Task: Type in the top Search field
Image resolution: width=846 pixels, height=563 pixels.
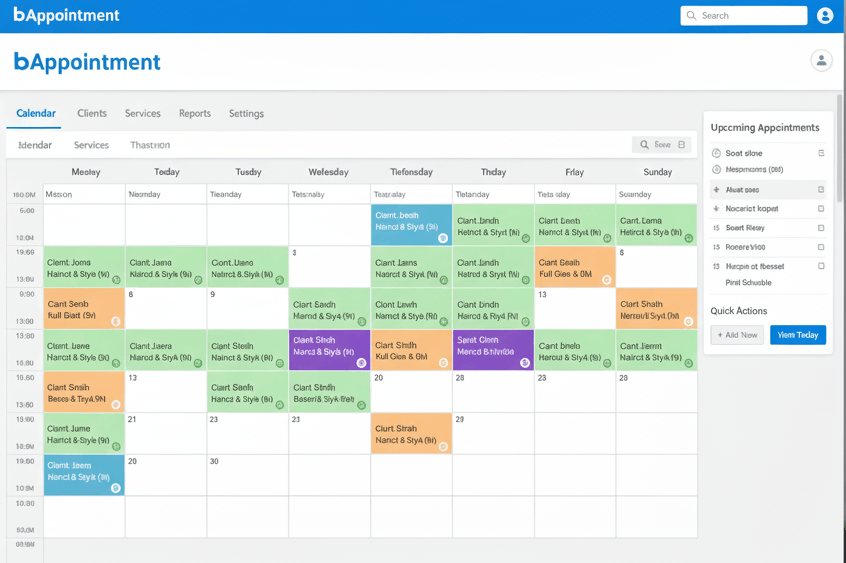Action: point(750,16)
